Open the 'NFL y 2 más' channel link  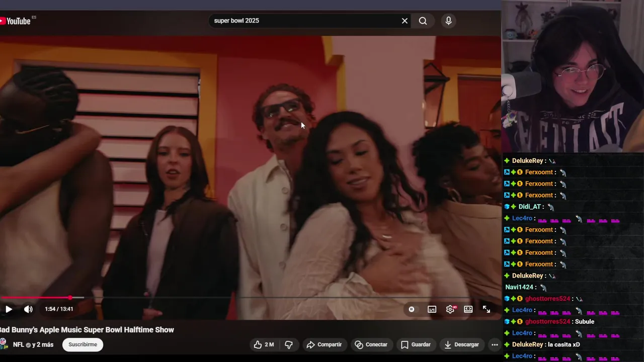tap(33, 345)
